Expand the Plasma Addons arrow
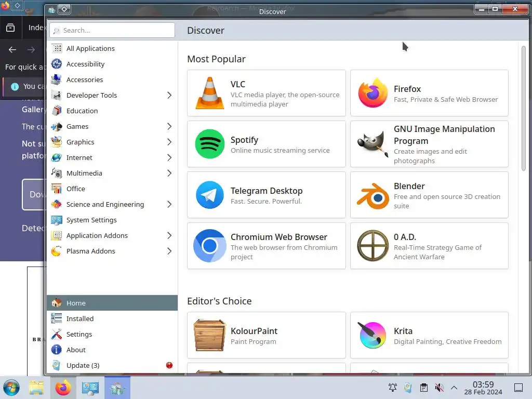The image size is (532, 399). [169, 251]
